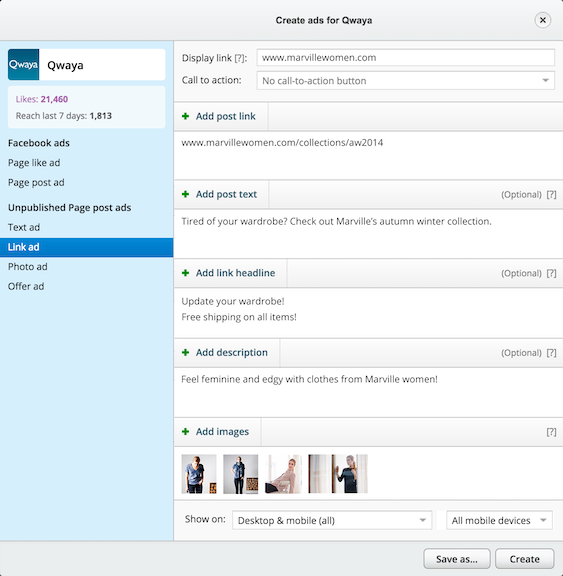Open the help [?] icon for Add images
The image size is (563, 576).
551,432
